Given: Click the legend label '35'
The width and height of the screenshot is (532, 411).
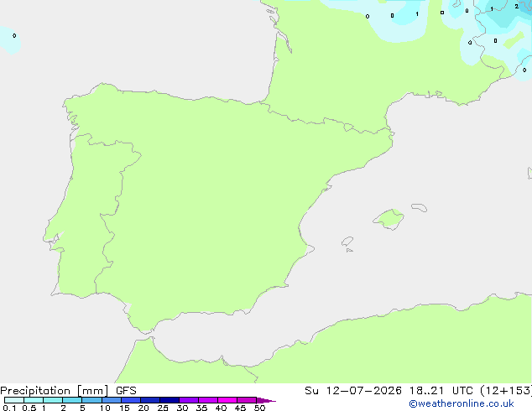Looking at the screenshot, I should click(x=201, y=408).
